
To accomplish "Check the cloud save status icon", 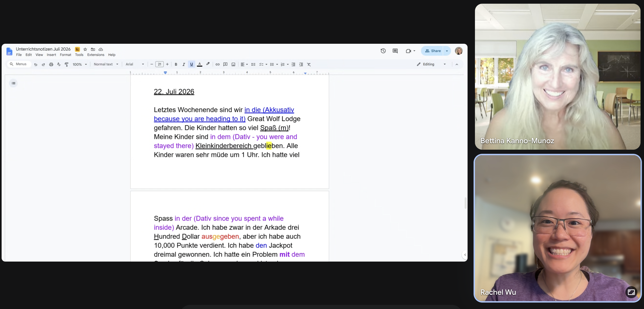I will (101, 49).
